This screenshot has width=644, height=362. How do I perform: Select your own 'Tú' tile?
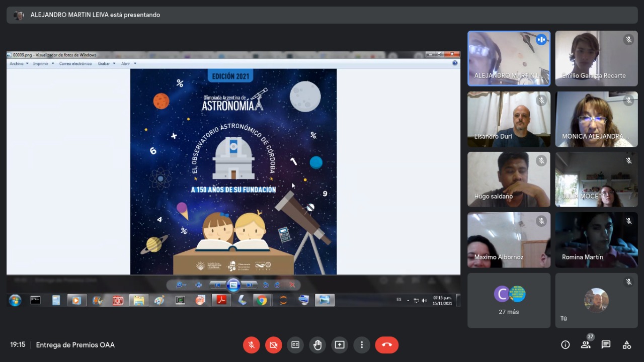pos(597,301)
